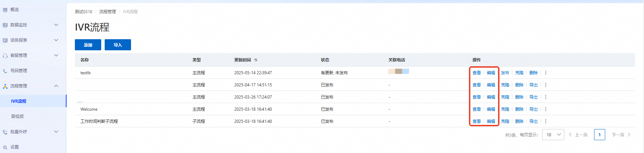The width and height of the screenshot is (644, 153).
Task: Click the 流程管理 flow icon
Action: click(5, 86)
